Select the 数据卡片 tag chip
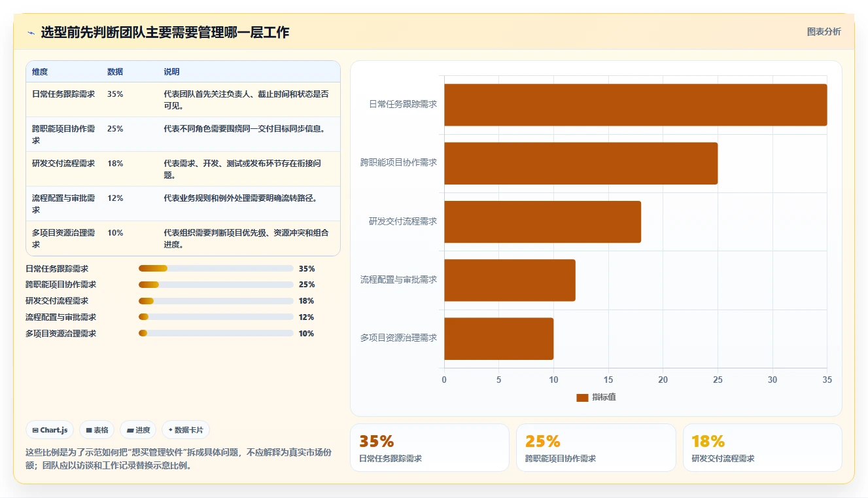The width and height of the screenshot is (868, 498). coord(186,430)
